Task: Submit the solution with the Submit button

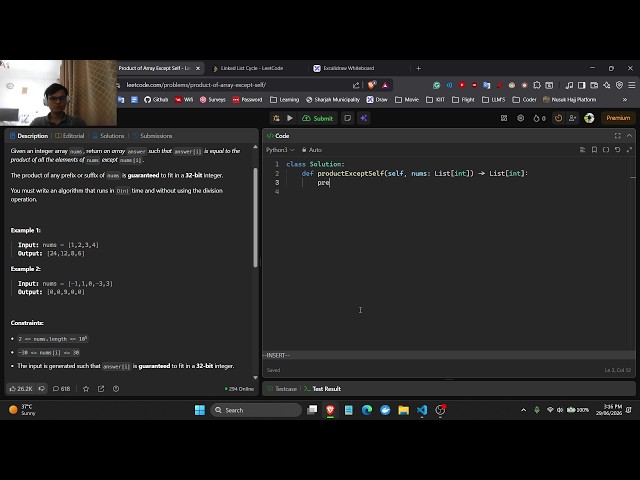Action: (x=318, y=118)
